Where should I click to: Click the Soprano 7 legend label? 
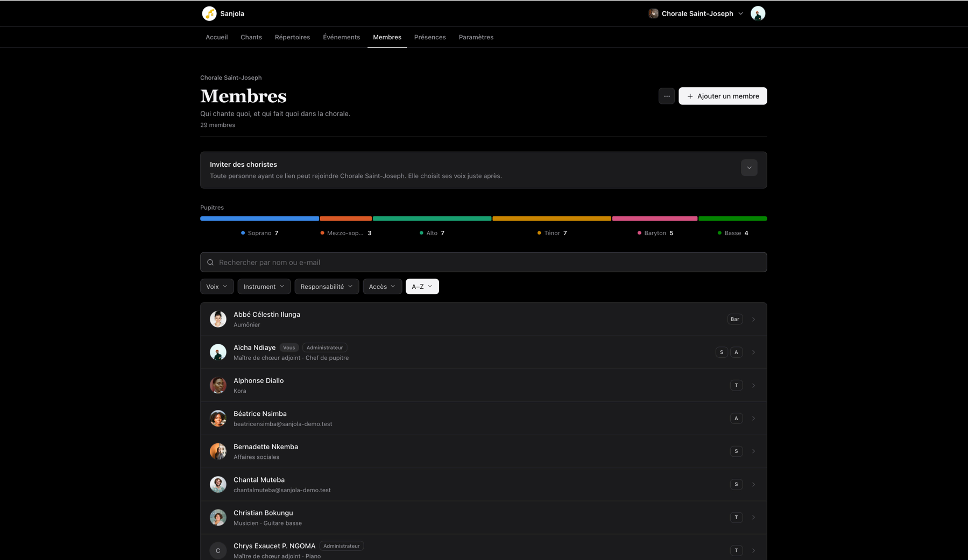(259, 233)
